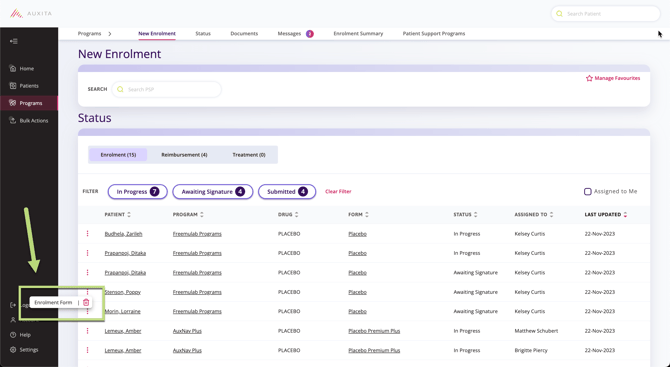
Task: Switch to the New Enrolment tab
Action: tap(157, 33)
